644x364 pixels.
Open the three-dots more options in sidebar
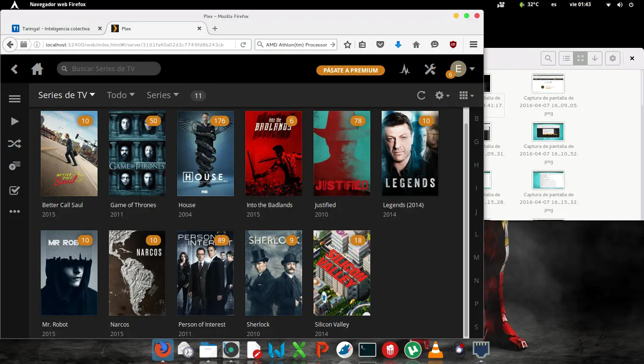point(15,211)
